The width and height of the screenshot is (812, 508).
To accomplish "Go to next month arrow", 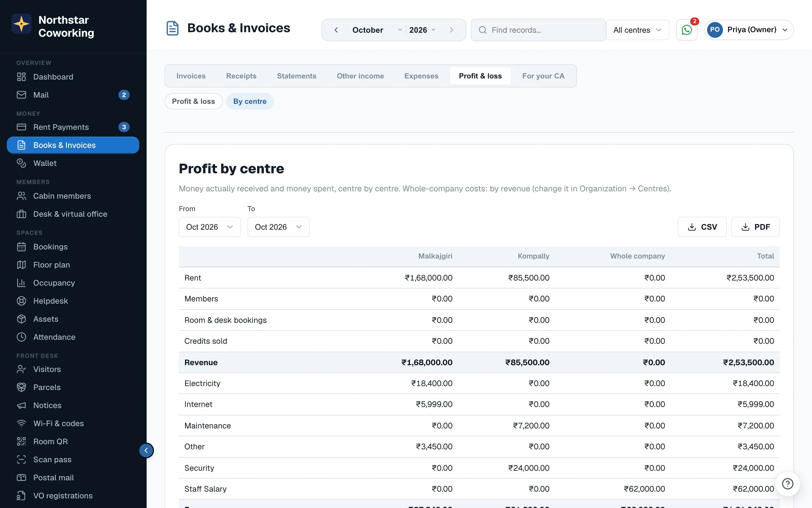I will pos(452,30).
